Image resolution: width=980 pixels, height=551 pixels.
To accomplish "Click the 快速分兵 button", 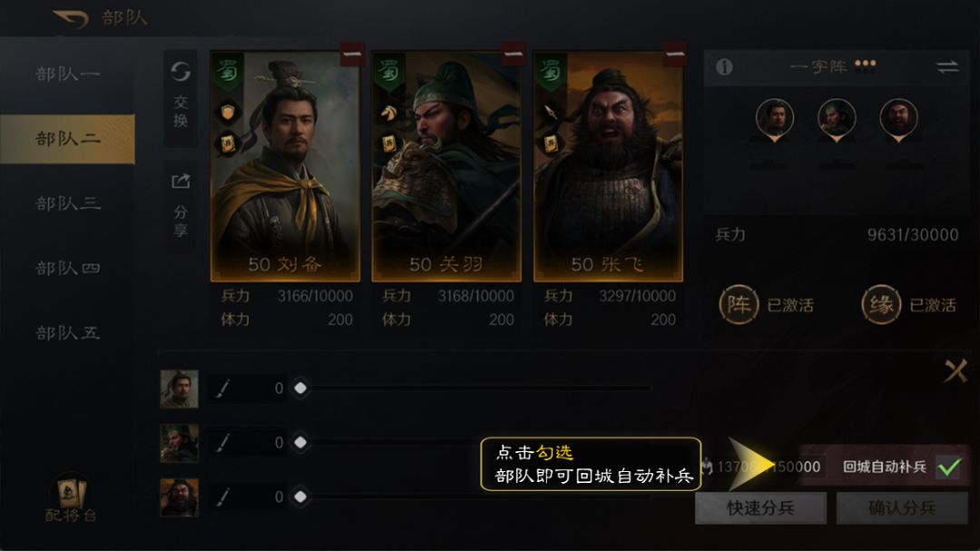I will pyautogui.click(x=760, y=507).
